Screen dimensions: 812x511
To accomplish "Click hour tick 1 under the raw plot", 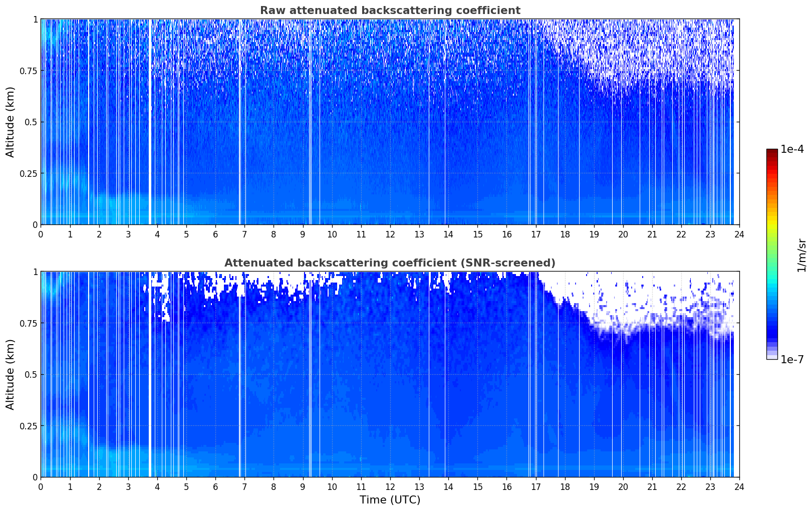I will pyautogui.click(x=70, y=234).
